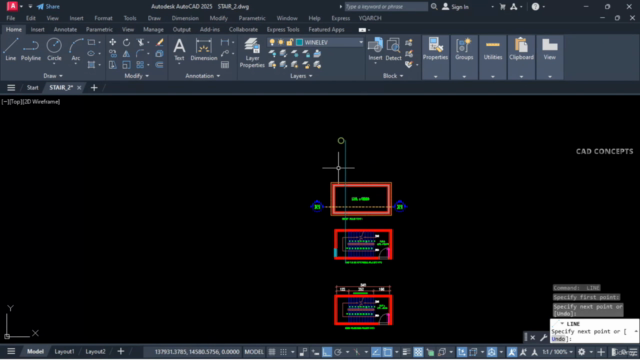This screenshot has width=640, height=360.
Task: Open the File menu
Action: [x=11, y=18]
